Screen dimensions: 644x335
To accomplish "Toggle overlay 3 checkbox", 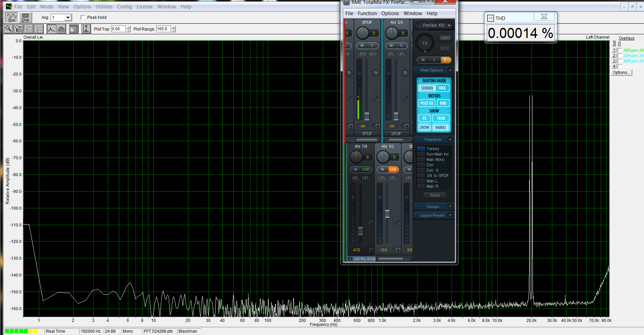I will pos(620,61).
